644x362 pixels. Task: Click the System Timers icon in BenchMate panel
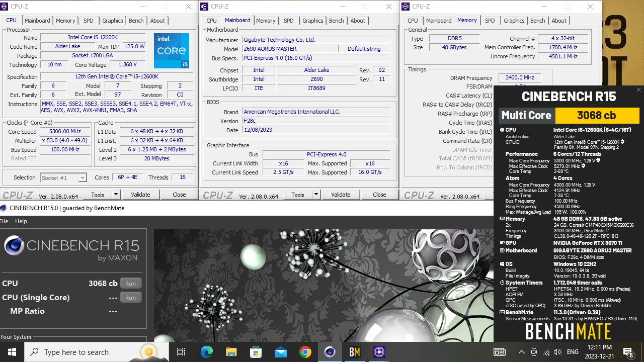[x=502, y=283]
